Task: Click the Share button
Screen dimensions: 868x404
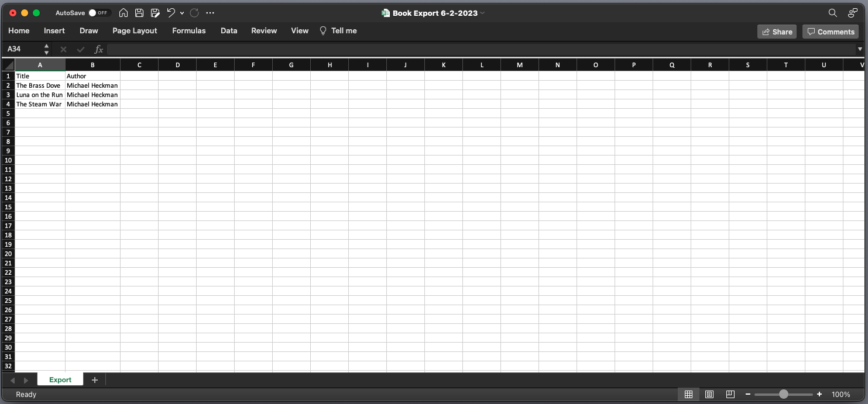Action: tap(777, 32)
